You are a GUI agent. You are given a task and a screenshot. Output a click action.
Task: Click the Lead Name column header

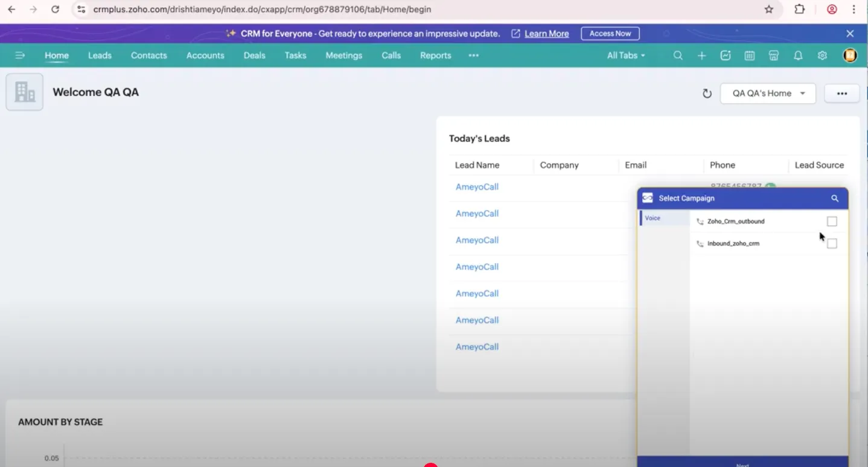tap(477, 165)
